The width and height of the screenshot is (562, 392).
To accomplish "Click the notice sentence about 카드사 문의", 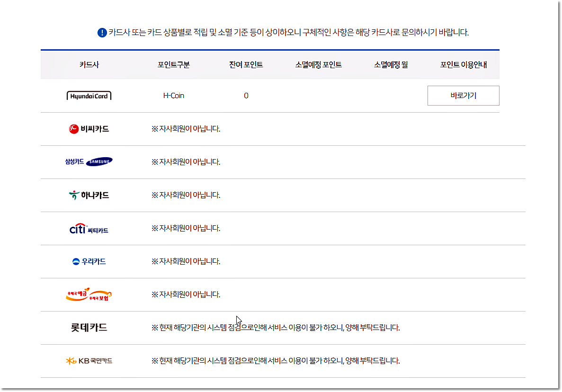I will [288, 32].
